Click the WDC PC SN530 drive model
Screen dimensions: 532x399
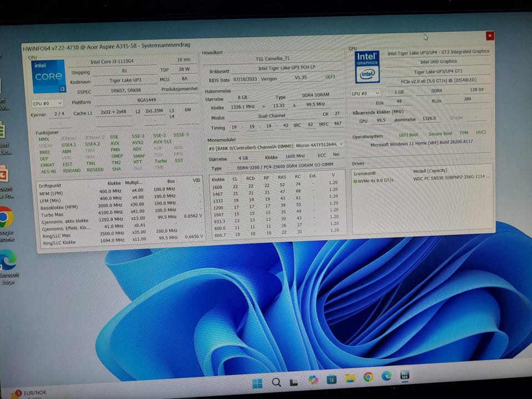pos(451,178)
